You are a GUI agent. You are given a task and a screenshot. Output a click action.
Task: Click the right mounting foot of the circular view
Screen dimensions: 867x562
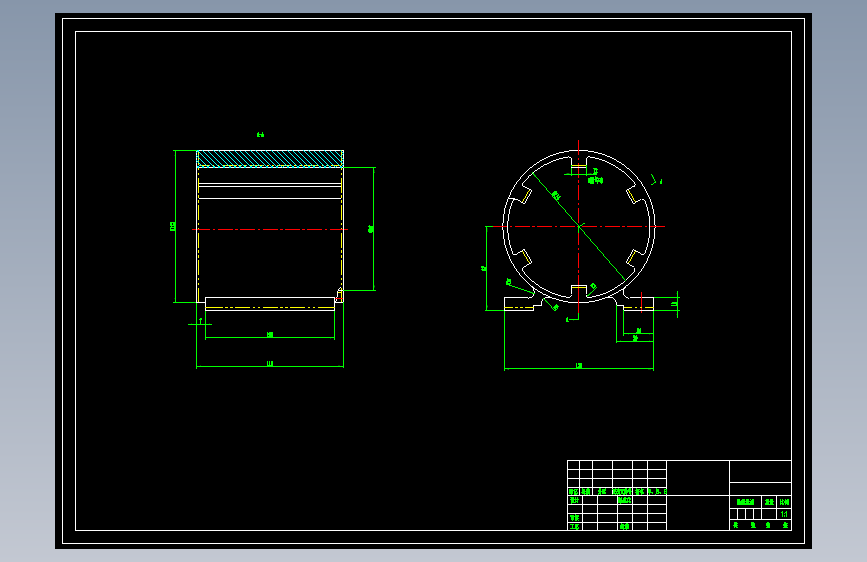(x=639, y=303)
